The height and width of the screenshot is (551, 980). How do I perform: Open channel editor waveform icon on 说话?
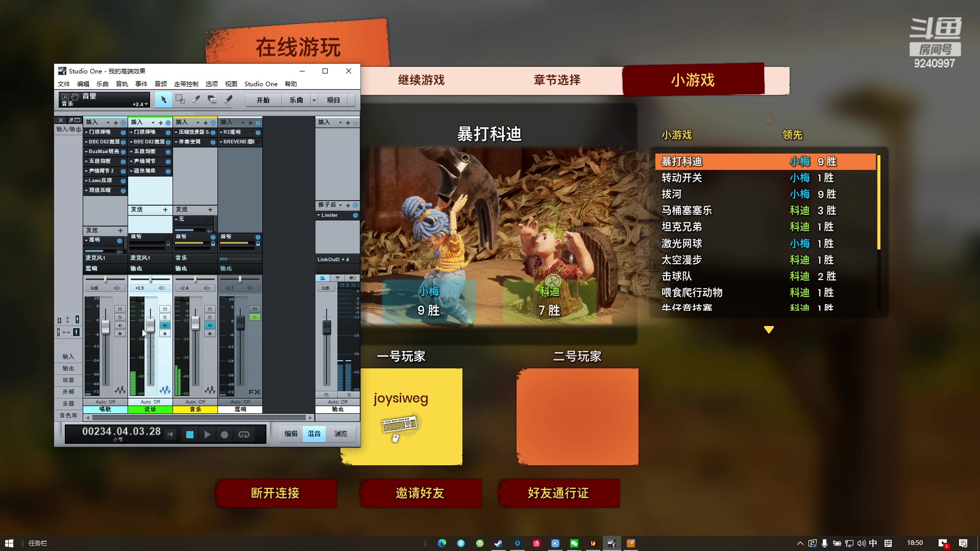click(x=165, y=390)
